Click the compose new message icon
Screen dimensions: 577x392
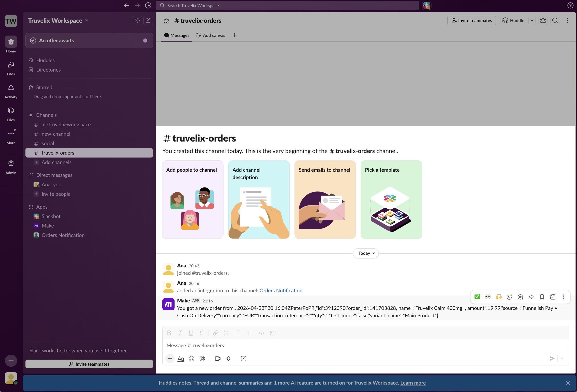pyautogui.click(x=148, y=21)
